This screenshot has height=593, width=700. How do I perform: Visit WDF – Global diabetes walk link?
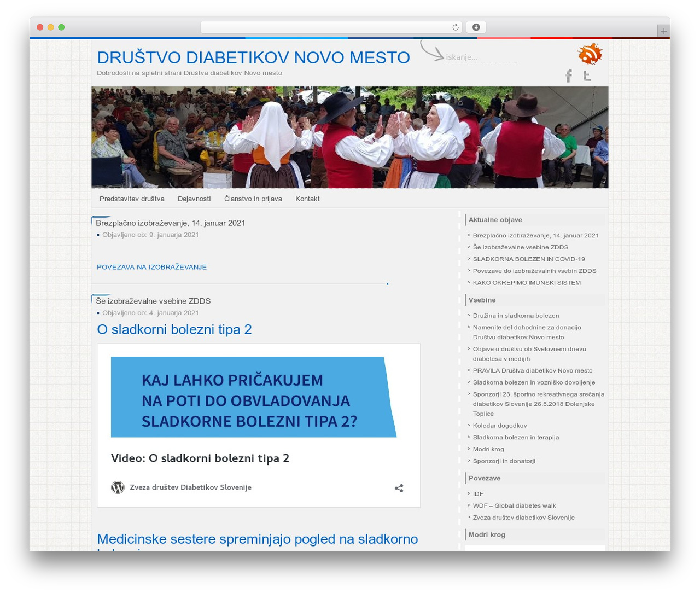[x=514, y=506]
